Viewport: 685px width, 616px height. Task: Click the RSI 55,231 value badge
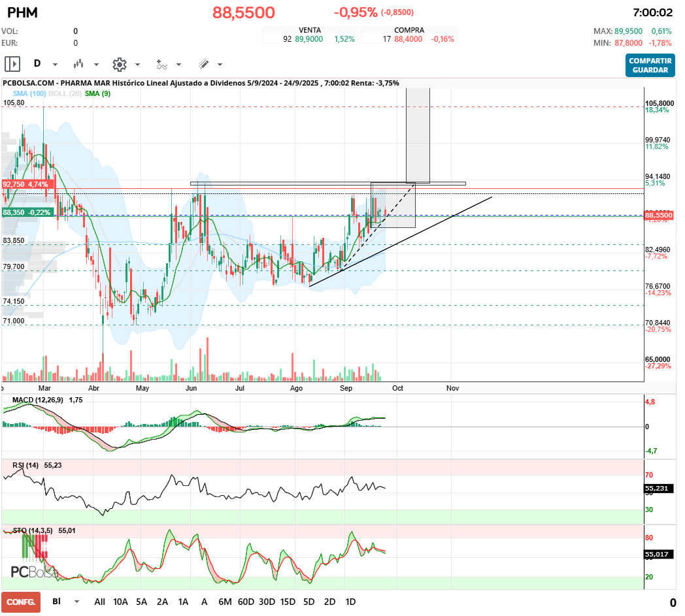pos(659,489)
